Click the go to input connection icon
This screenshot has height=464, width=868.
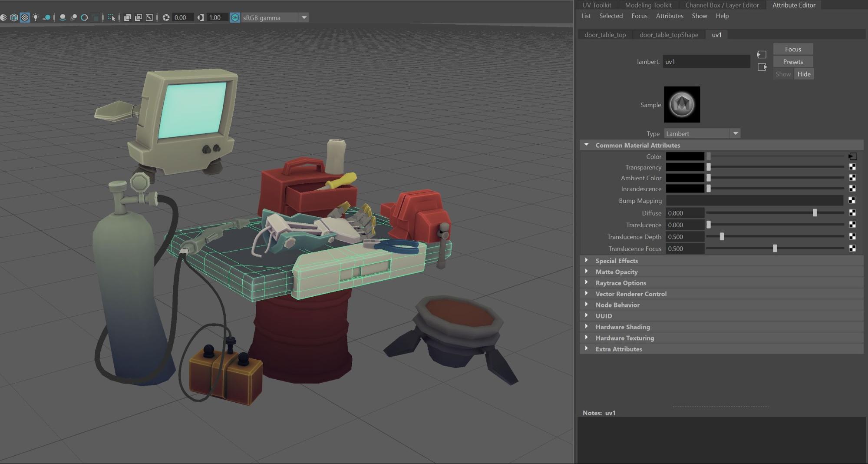coord(762,55)
